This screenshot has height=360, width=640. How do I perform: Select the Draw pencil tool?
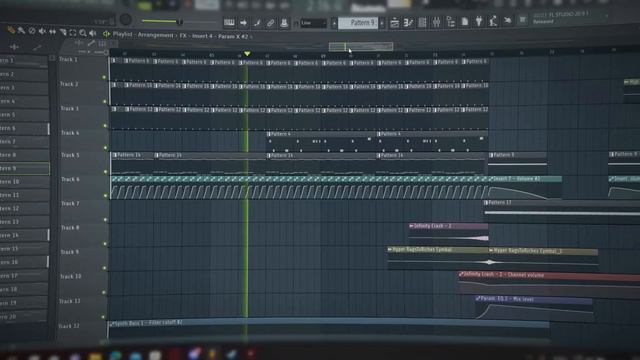pos(11,30)
